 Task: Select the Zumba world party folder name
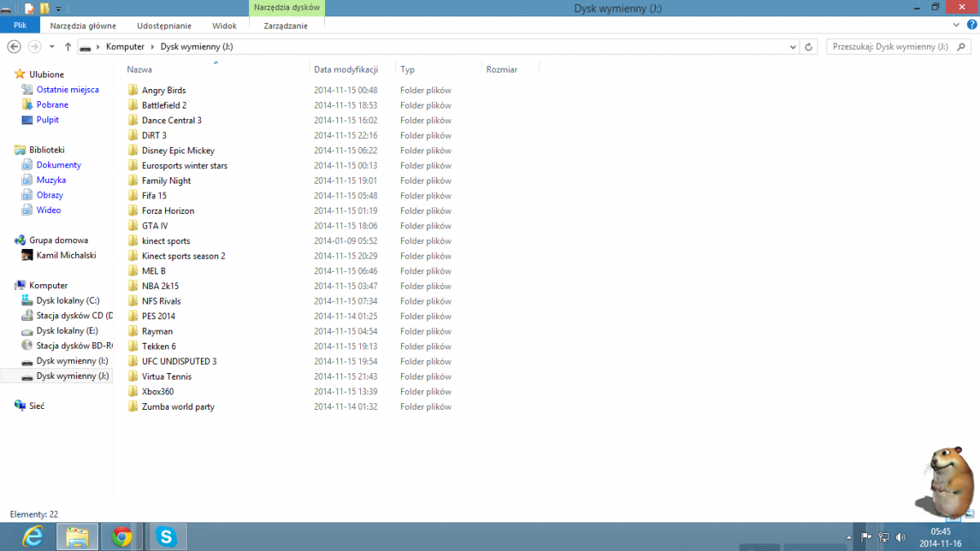pyautogui.click(x=178, y=407)
